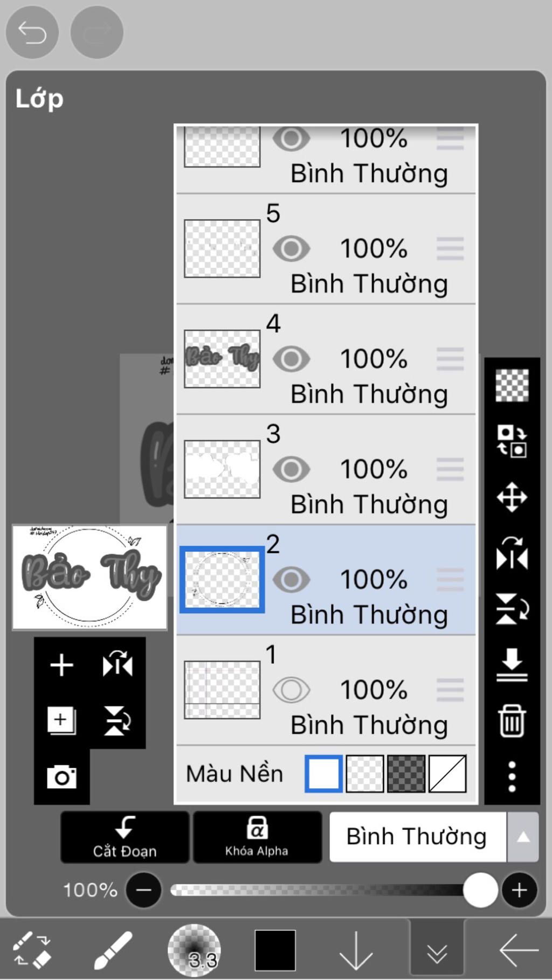Tap the camera import photo icon

pyautogui.click(x=61, y=776)
